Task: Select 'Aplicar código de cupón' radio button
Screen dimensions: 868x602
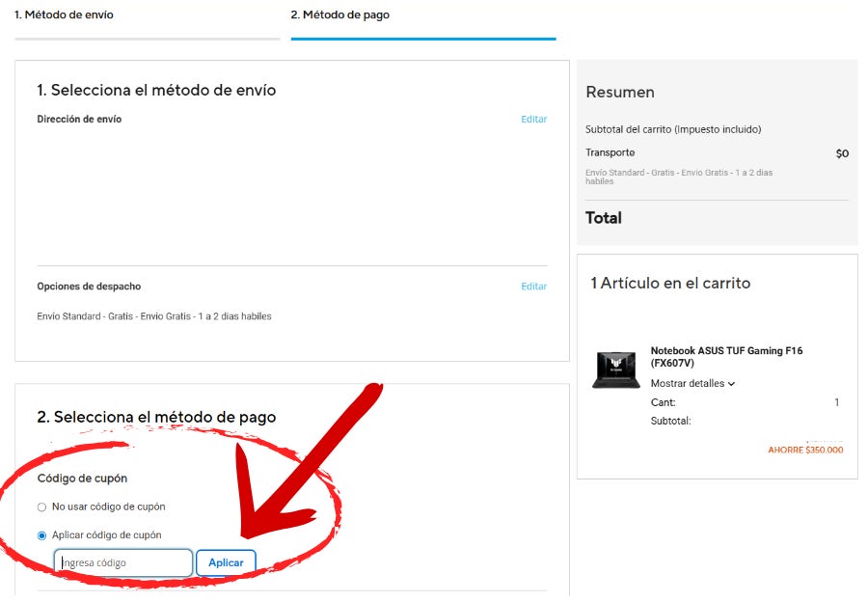Action: 41,535
